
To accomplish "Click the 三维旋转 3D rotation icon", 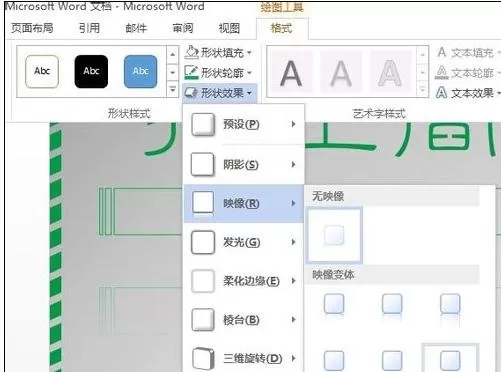I will 203,359.
